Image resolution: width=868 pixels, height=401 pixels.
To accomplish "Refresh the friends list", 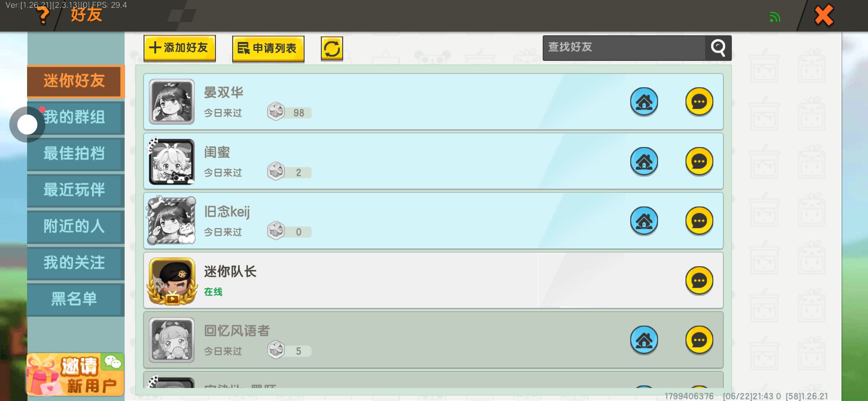I will [x=332, y=49].
